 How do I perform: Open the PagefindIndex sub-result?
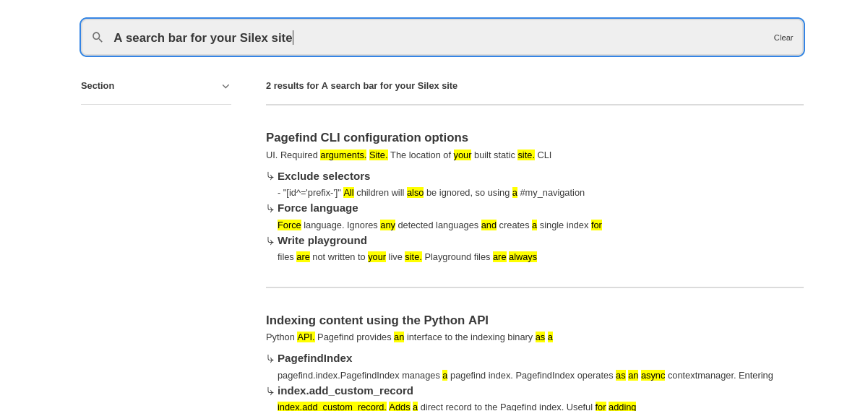(x=315, y=358)
